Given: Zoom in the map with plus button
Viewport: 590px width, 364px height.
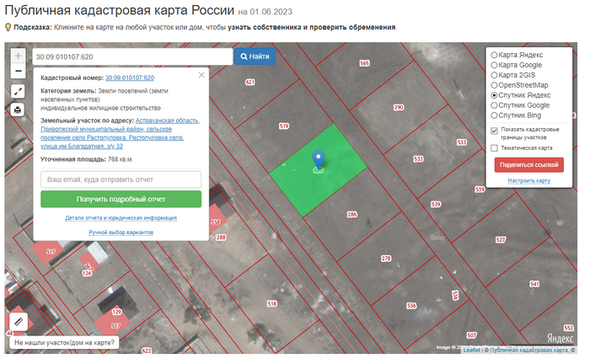Looking at the screenshot, I should [x=18, y=56].
